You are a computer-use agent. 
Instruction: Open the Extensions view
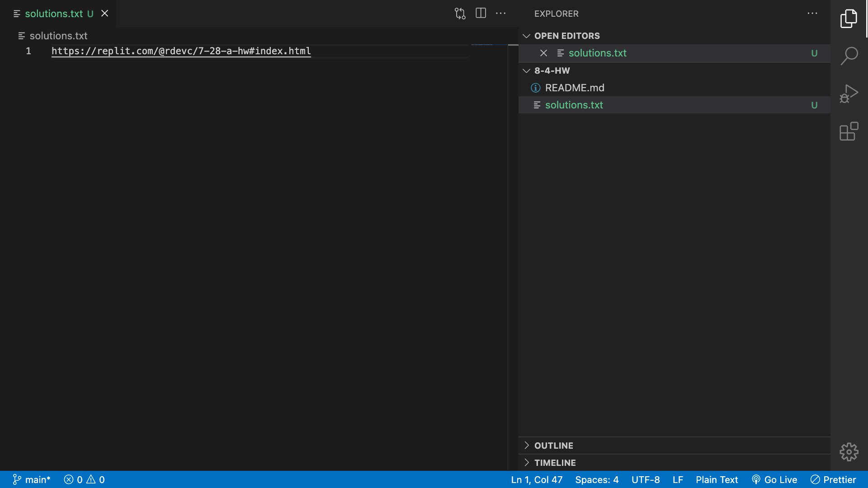tap(849, 131)
